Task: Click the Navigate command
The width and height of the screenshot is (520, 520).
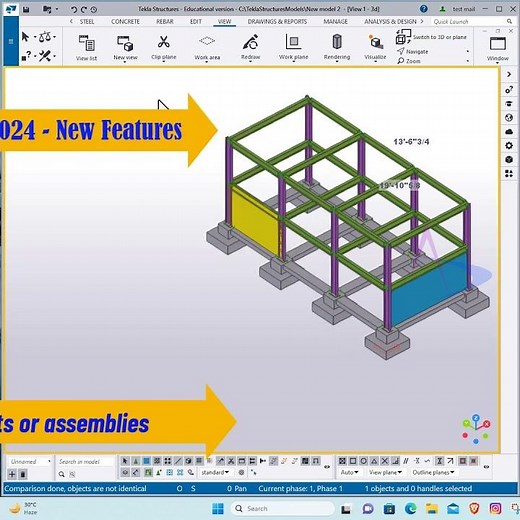Action: pyautogui.click(x=413, y=52)
